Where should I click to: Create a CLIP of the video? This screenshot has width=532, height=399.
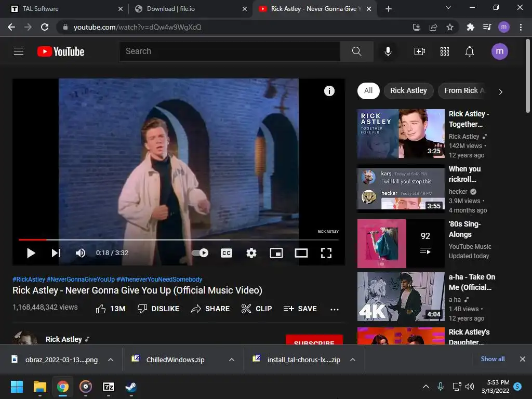pyautogui.click(x=257, y=309)
